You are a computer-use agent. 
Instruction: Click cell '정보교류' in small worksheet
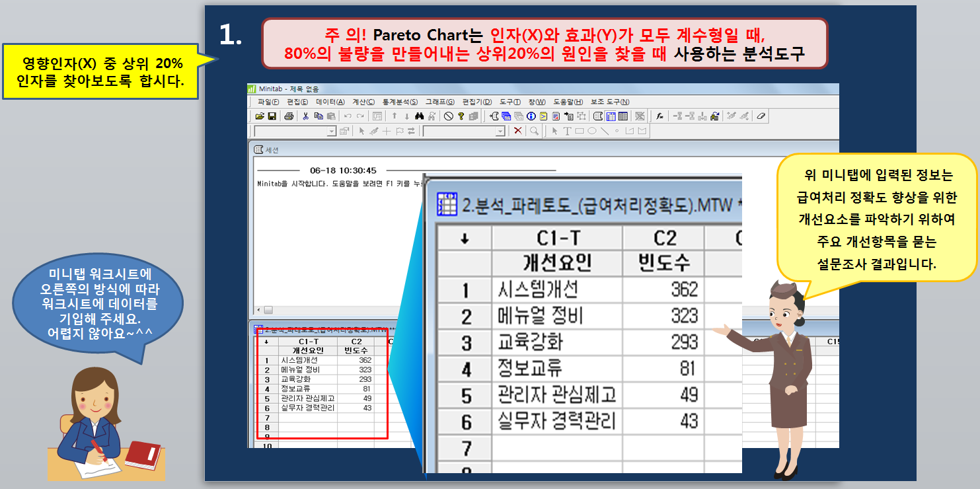[x=308, y=389]
